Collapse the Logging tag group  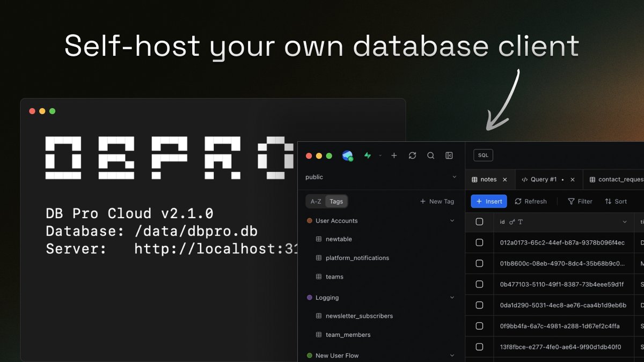point(452,297)
